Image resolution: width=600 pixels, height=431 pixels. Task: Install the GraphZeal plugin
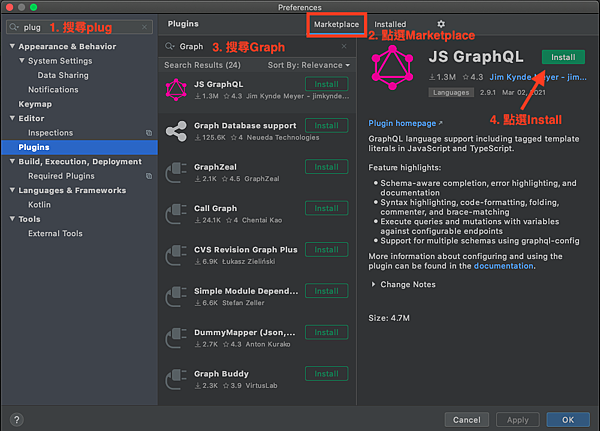pyautogui.click(x=326, y=167)
